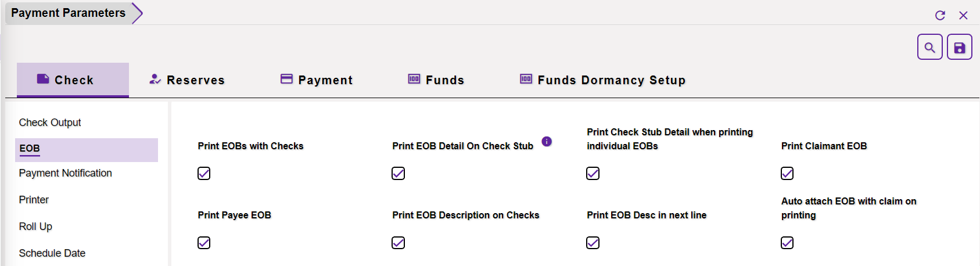
Task: Open the Printer section in sidebar
Action: [x=34, y=200]
